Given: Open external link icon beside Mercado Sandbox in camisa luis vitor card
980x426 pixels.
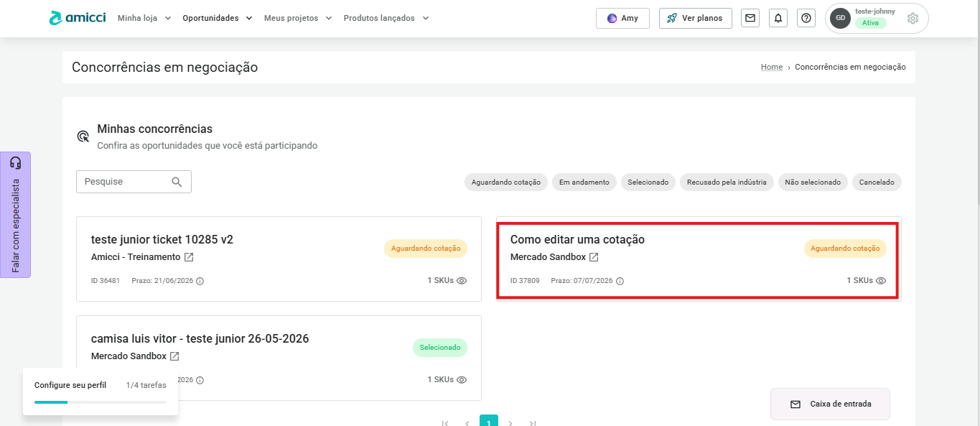Looking at the screenshot, I should pos(174,356).
